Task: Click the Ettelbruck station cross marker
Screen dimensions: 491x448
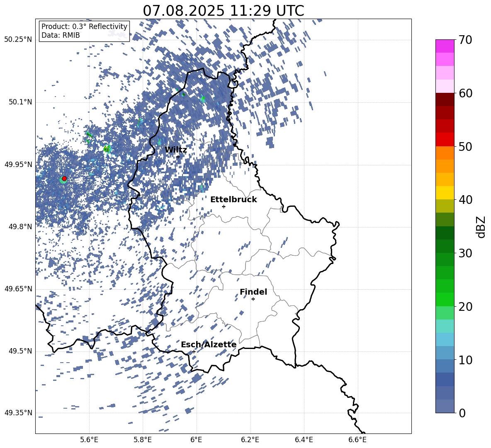Action: coord(224,206)
